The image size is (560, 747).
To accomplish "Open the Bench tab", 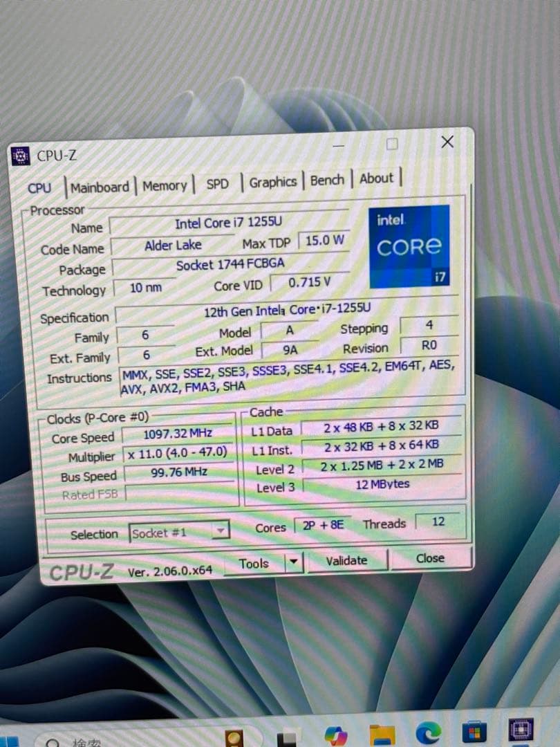I will (326, 181).
